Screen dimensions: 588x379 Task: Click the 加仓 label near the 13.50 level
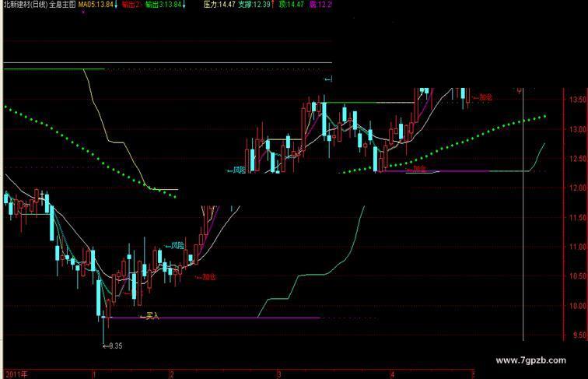[x=483, y=97]
